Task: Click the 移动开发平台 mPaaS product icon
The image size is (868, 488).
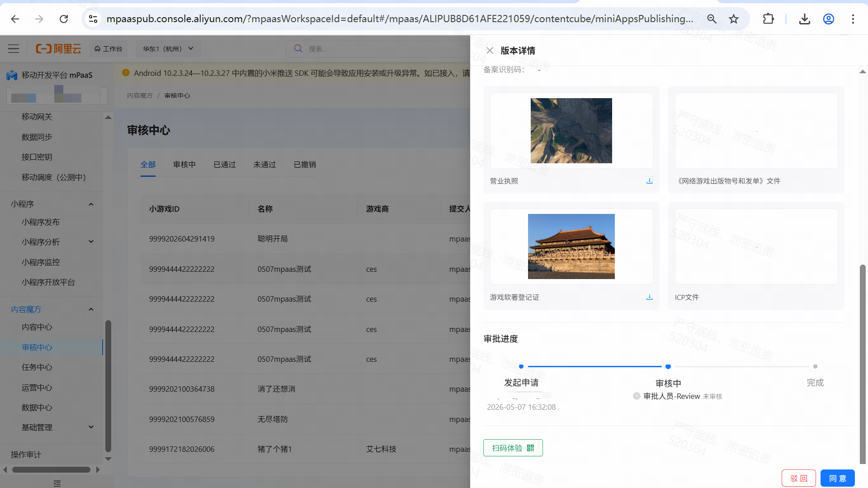Action: click(x=12, y=75)
